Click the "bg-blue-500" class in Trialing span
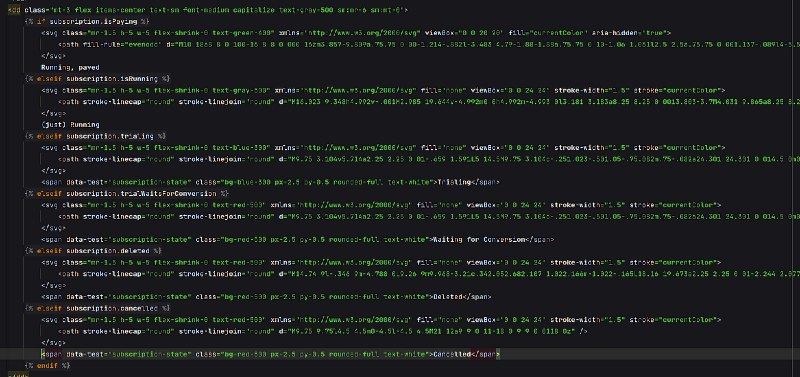This screenshot has width=800, height=377. tap(247, 182)
